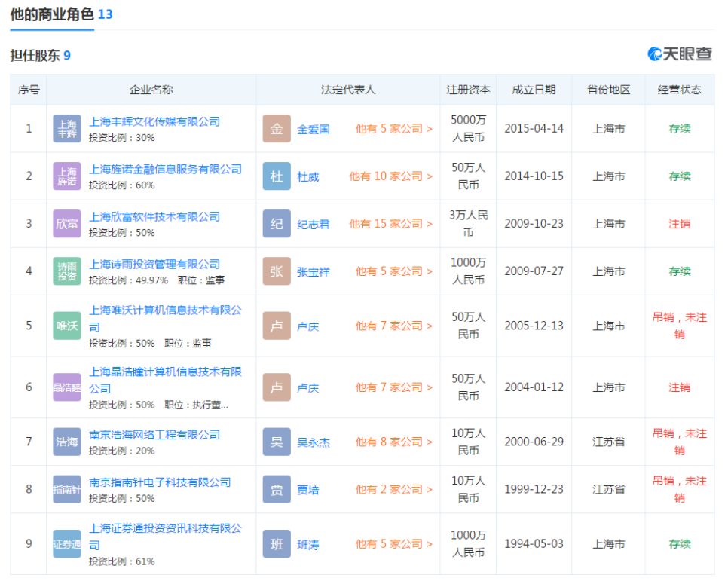Viewport: 728px width, 581px height.
Task: Open 上海旌诺金融信息服务有限公司 company link
Action: 166,169
